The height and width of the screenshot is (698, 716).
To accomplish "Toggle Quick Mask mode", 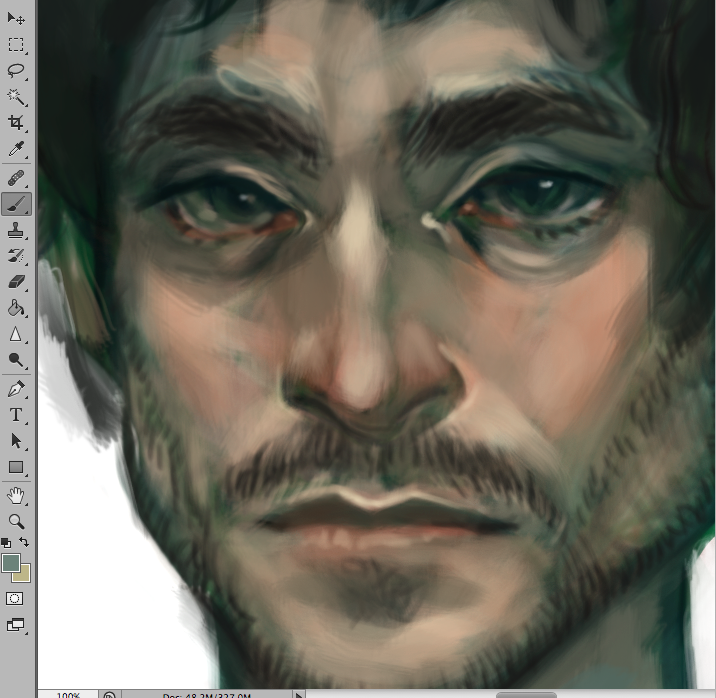I will pos(14,598).
